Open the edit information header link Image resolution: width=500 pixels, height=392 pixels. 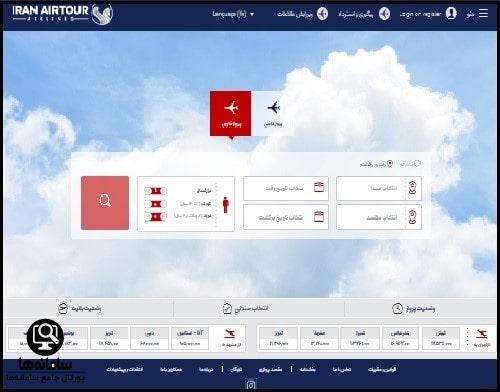(x=295, y=14)
